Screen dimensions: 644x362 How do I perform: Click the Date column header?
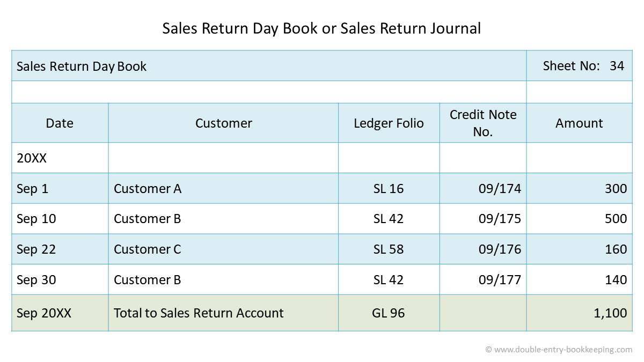[60, 123]
